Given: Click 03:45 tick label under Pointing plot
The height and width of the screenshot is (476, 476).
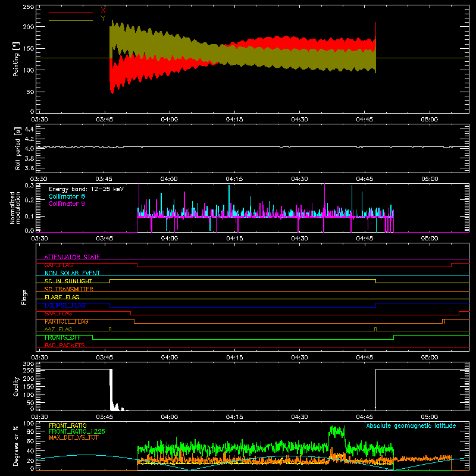Looking at the screenshot, I should [x=105, y=120].
